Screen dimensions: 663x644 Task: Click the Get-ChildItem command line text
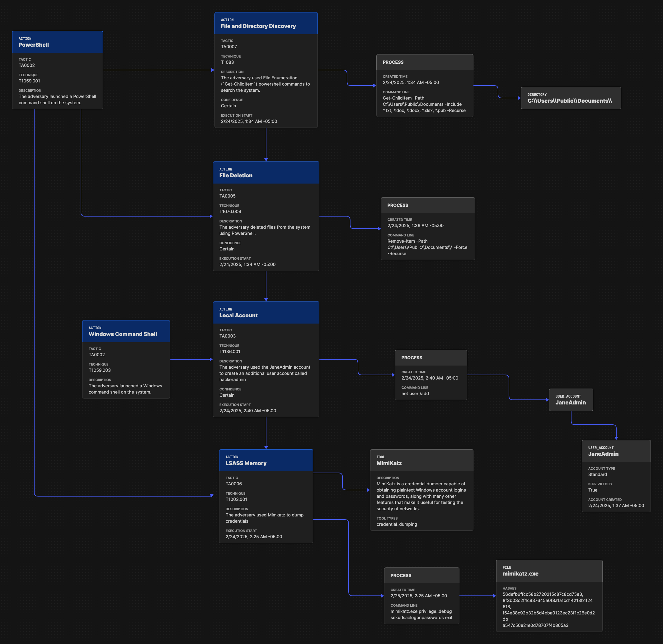point(424,104)
